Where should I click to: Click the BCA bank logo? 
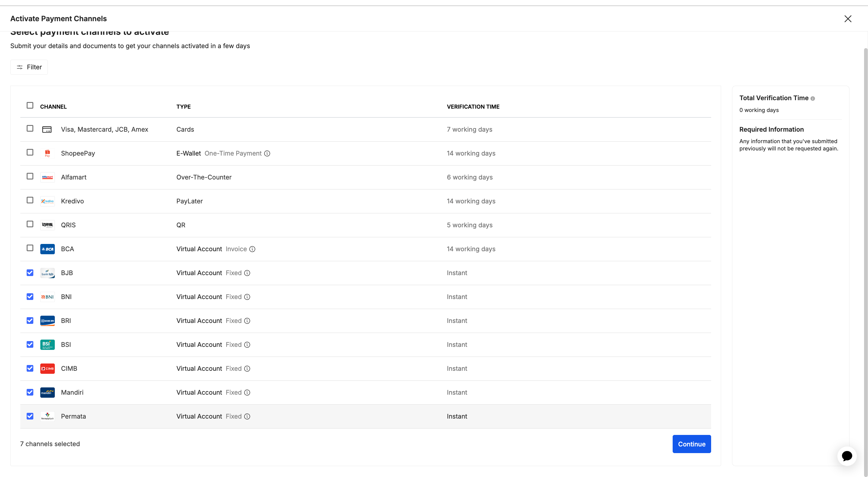coord(47,249)
